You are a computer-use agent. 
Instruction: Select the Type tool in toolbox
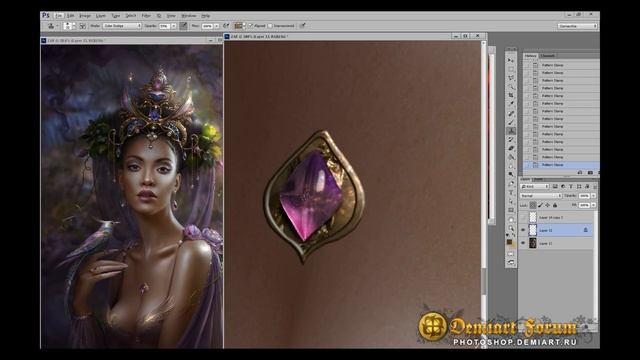coord(511,193)
